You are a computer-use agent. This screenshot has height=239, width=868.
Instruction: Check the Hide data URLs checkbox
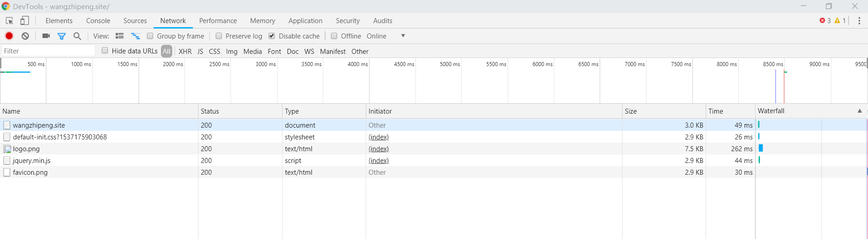tap(105, 51)
